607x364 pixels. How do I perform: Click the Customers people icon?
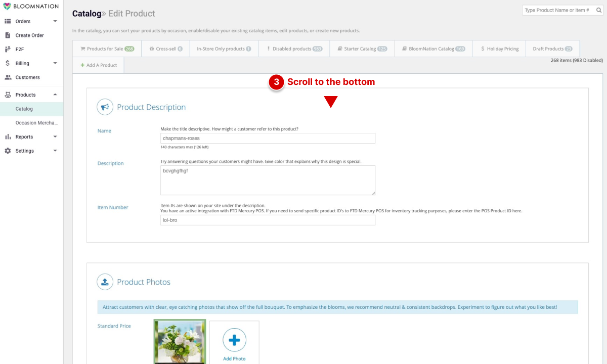[8, 77]
